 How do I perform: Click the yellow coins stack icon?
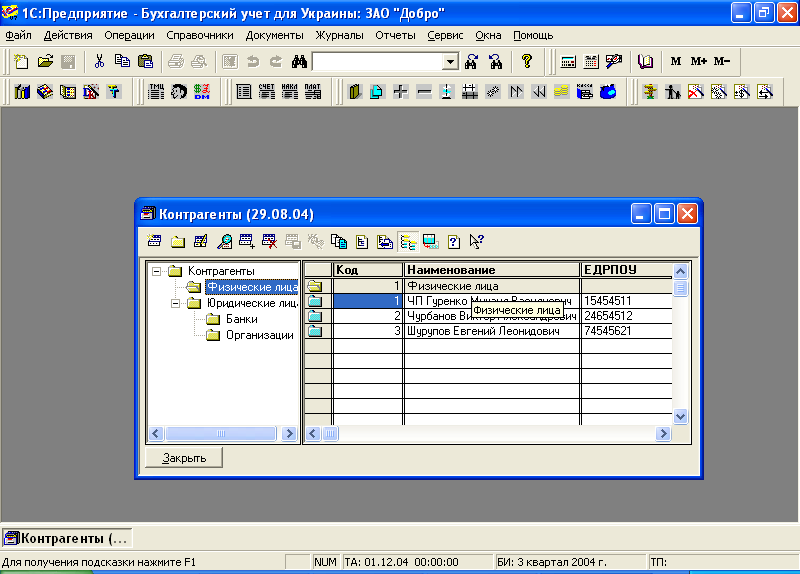coord(561,92)
